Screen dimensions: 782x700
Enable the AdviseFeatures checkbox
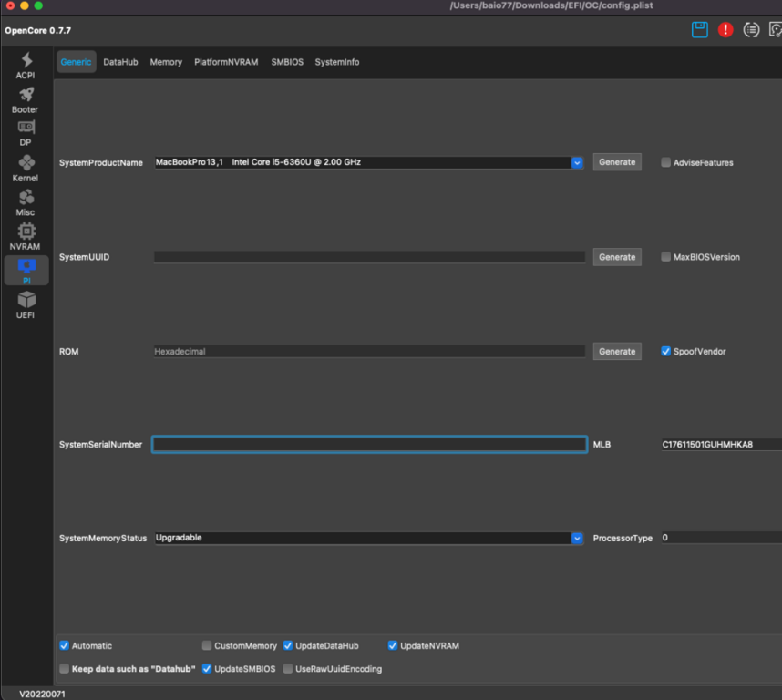click(666, 162)
